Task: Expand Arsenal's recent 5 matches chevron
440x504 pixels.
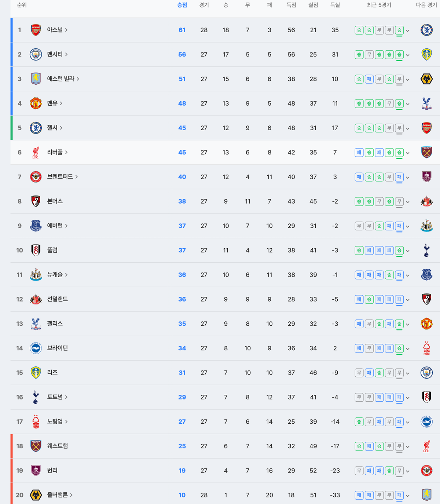Action: (x=408, y=30)
